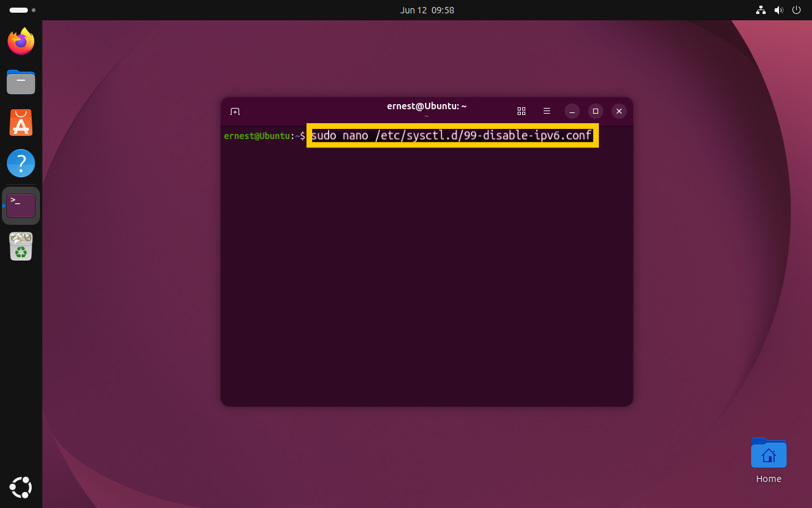Maximize the terminal window
Viewport: 812px width, 508px height.
pyautogui.click(x=596, y=111)
